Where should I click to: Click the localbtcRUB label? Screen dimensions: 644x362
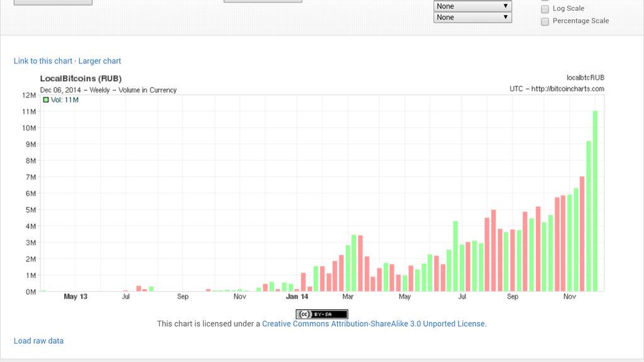(586, 77)
